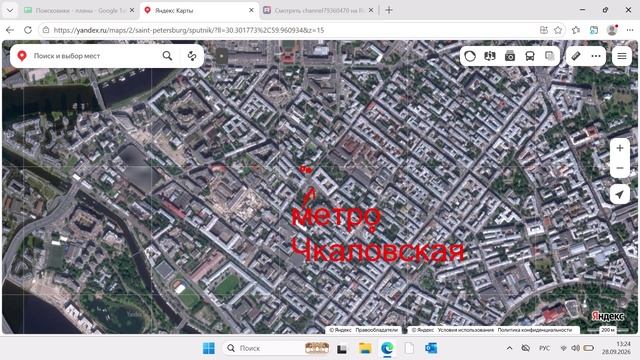
Task: Click the crossed-out eye tray icon
Action: point(526,348)
